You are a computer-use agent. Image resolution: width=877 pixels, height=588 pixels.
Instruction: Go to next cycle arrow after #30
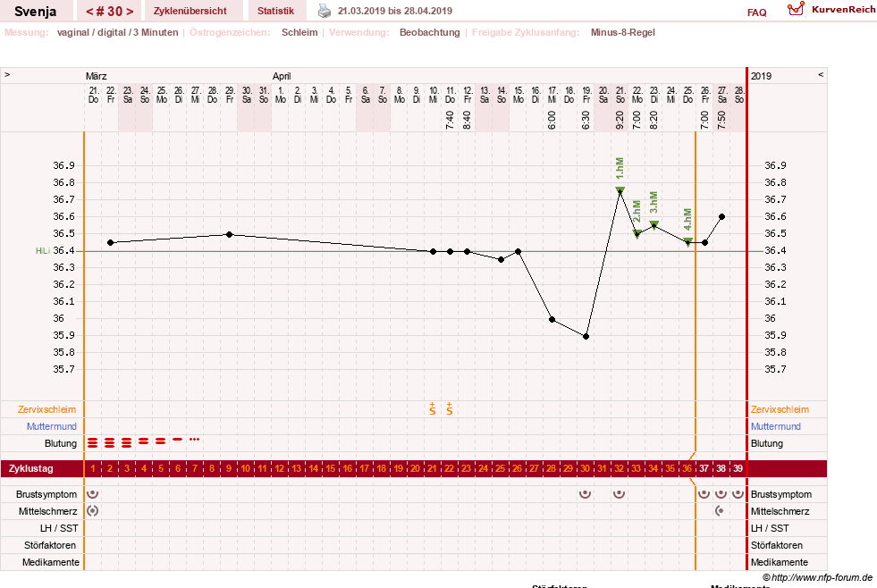pyautogui.click(x=130, y=12)
